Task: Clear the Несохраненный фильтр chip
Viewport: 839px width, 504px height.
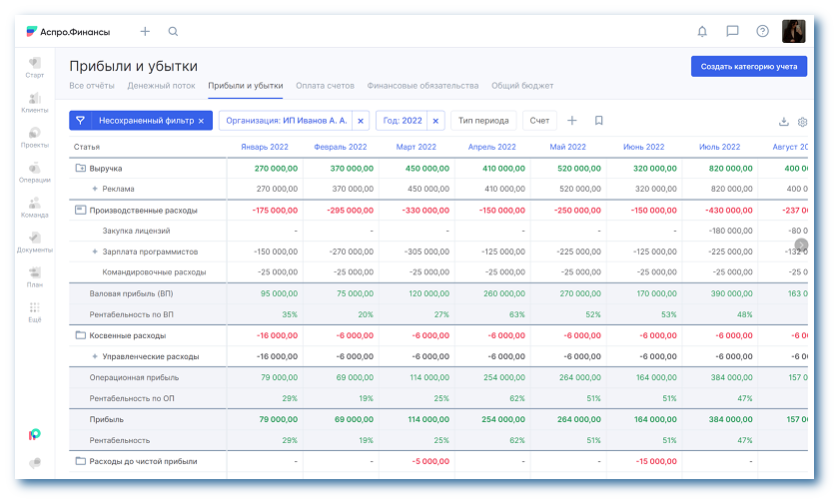Action: click(x=201, y=121)
